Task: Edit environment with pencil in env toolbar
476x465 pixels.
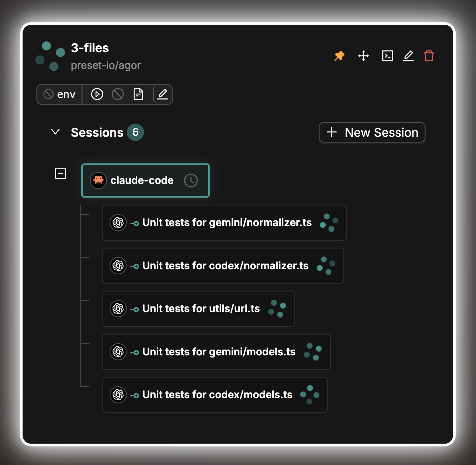Action: (163, 94)
